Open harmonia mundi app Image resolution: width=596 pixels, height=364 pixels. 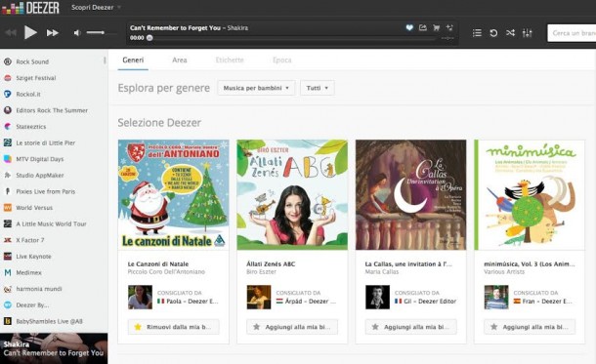(x=32, y=289)
